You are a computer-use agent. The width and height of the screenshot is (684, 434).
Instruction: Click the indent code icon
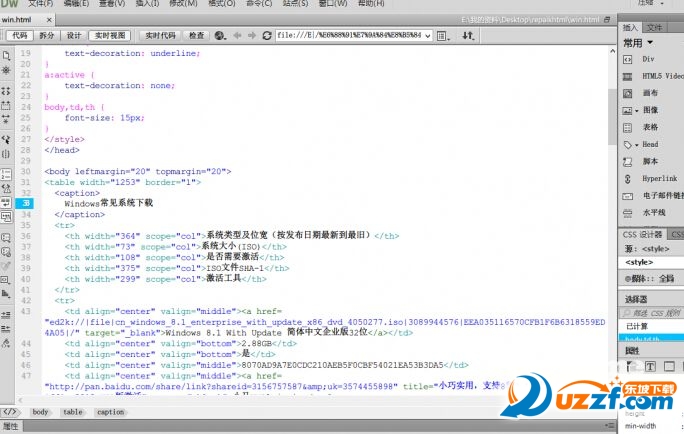pos(6,315)
